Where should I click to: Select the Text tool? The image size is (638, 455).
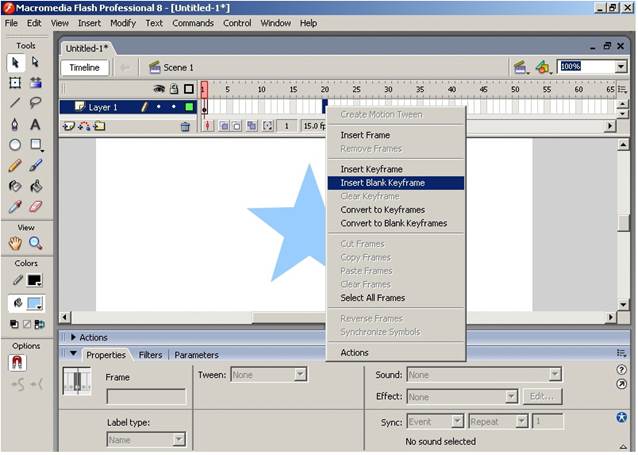click(35, 124)
